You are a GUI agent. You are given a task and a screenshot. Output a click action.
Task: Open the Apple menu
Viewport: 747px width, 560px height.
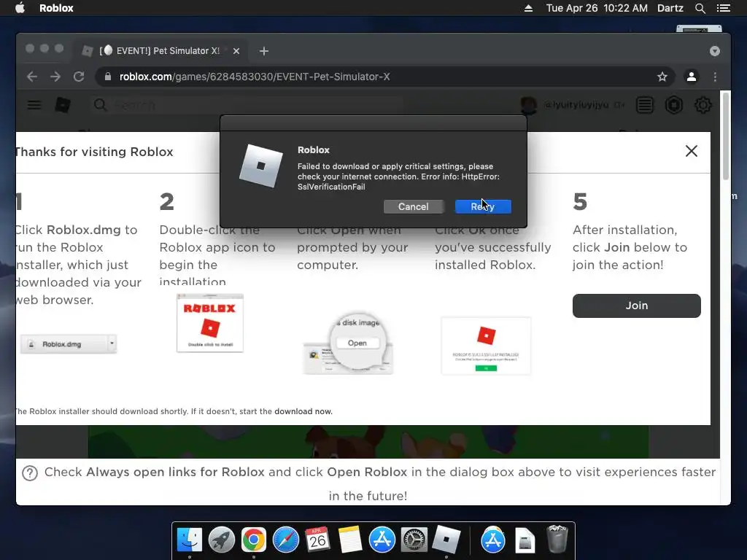[x=20, y=8]
